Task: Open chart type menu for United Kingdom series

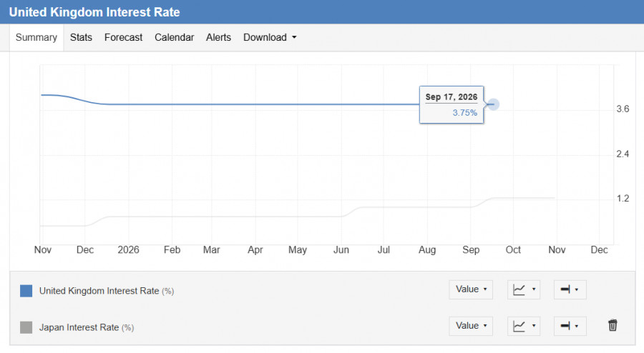Action: tap(524, 290)
